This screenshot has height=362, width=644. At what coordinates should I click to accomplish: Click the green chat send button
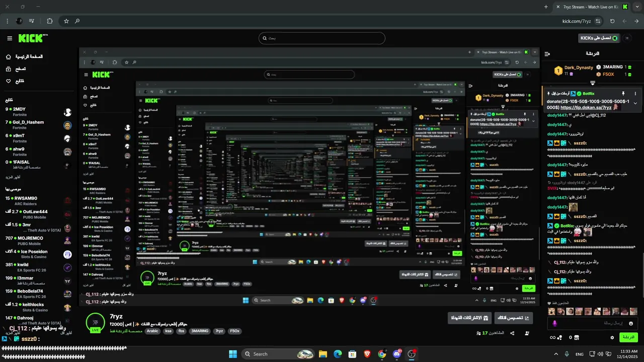coord(628,337)
